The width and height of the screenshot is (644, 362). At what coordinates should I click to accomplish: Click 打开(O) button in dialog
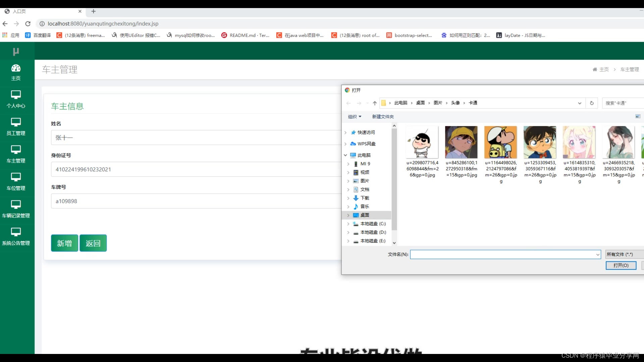coord(621,265)
